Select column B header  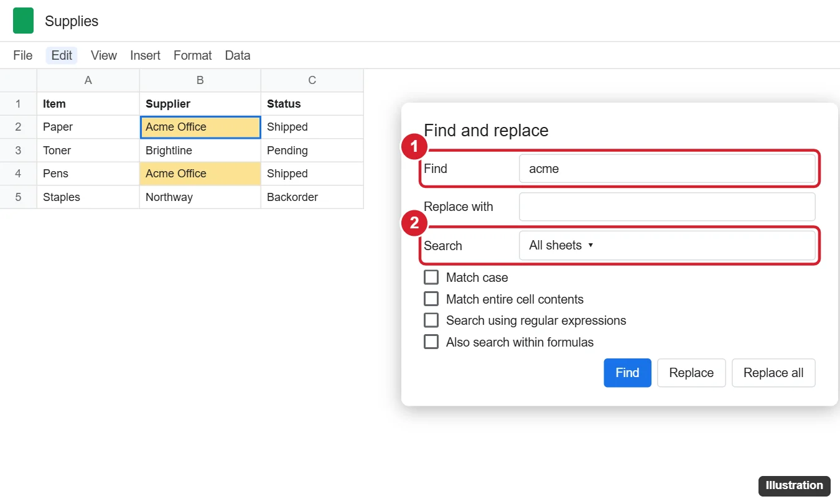coord(200,80)
